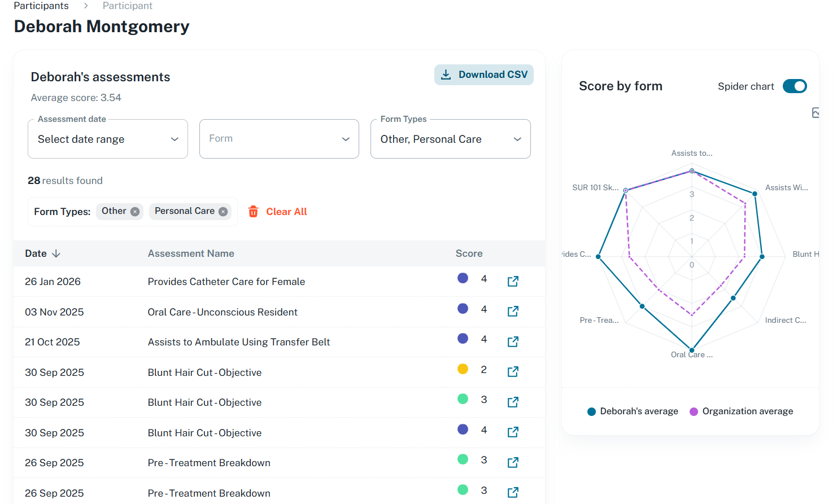Remove the Other form type filter chip

(x=135, y=212)
